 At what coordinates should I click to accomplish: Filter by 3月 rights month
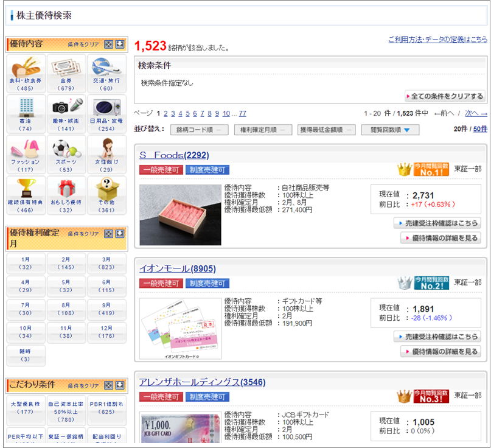[106, 264]
